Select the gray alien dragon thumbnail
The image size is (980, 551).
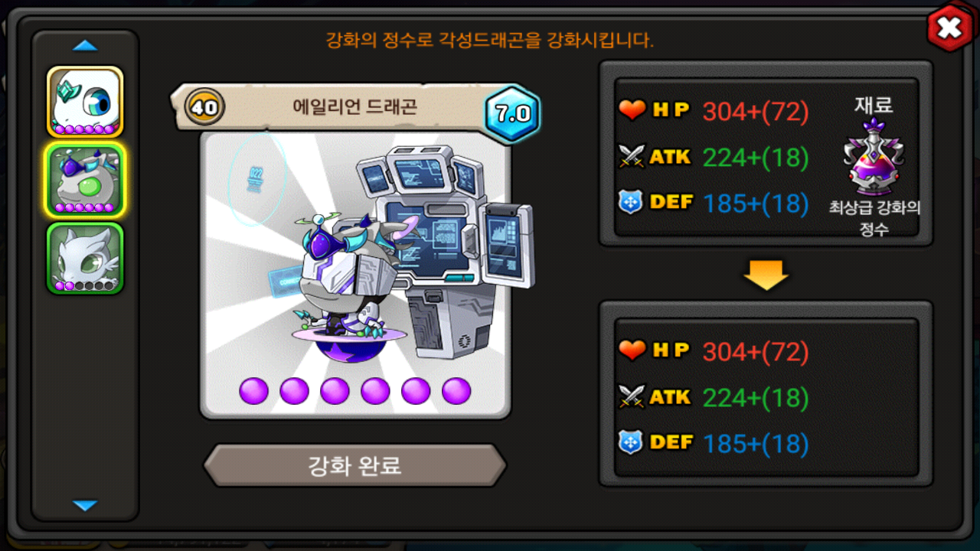pyautogui.click(x=85, y=180)
